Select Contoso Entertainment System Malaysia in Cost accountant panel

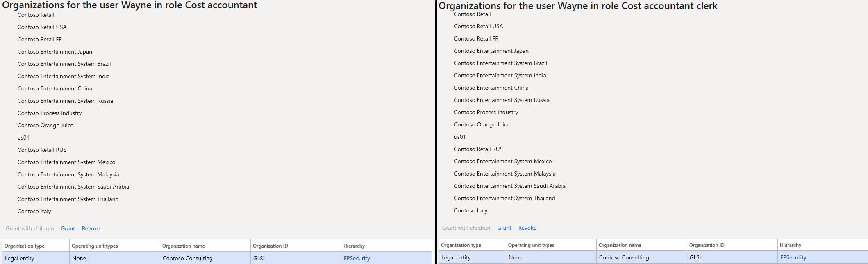68,174
